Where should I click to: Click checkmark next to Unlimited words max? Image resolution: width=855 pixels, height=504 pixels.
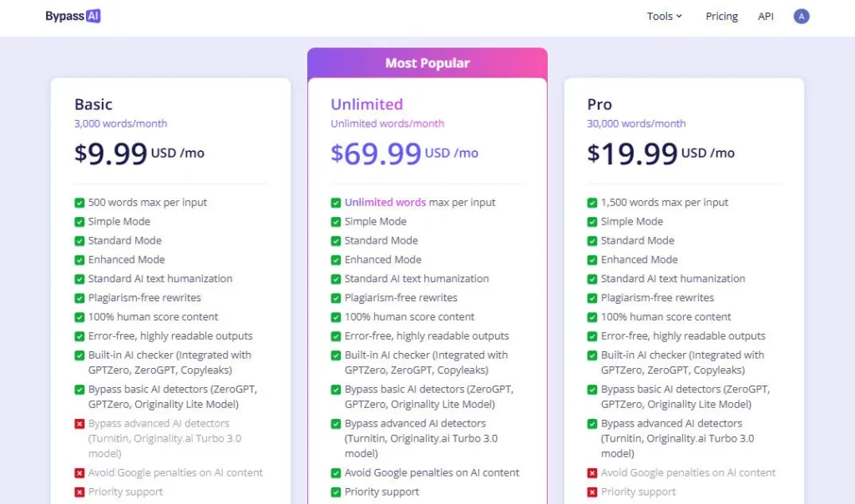click(x=336, y=203)
